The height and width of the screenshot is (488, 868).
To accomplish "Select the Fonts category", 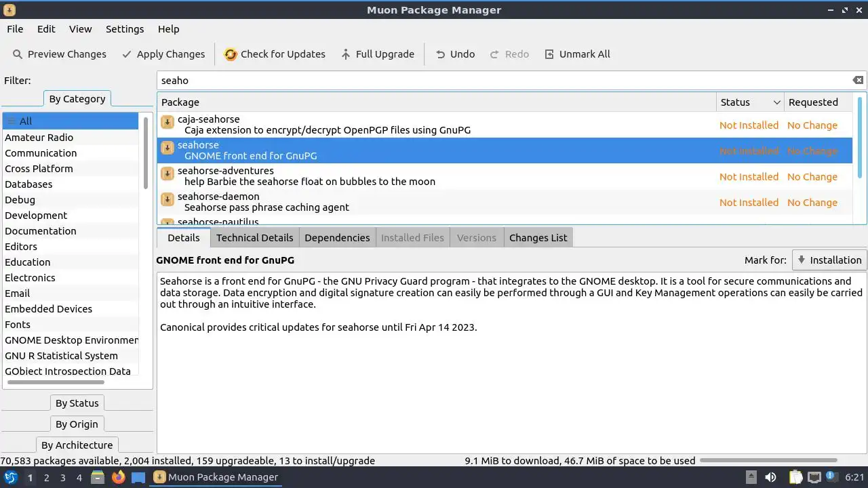I will coord(71,325).
